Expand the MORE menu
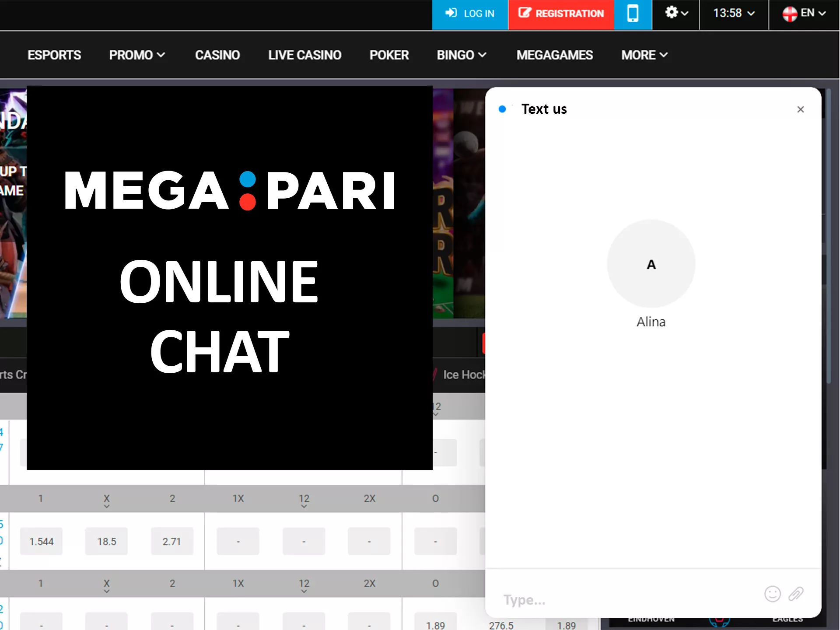The image size is (840, 630). tap(644, 55)
